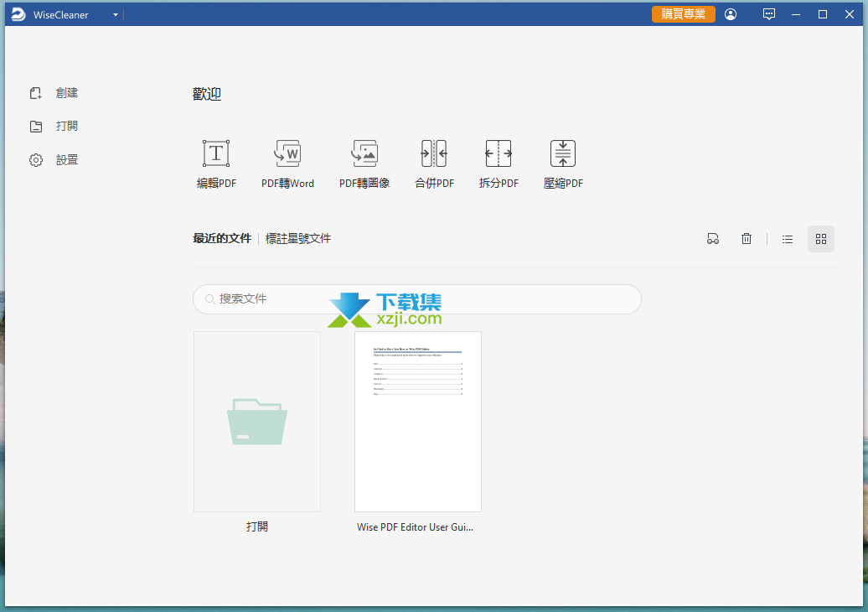The height and width of the screenshot is (612, 868).
Task: Open the 拆分PDF split tool
Action: point(499,164)
